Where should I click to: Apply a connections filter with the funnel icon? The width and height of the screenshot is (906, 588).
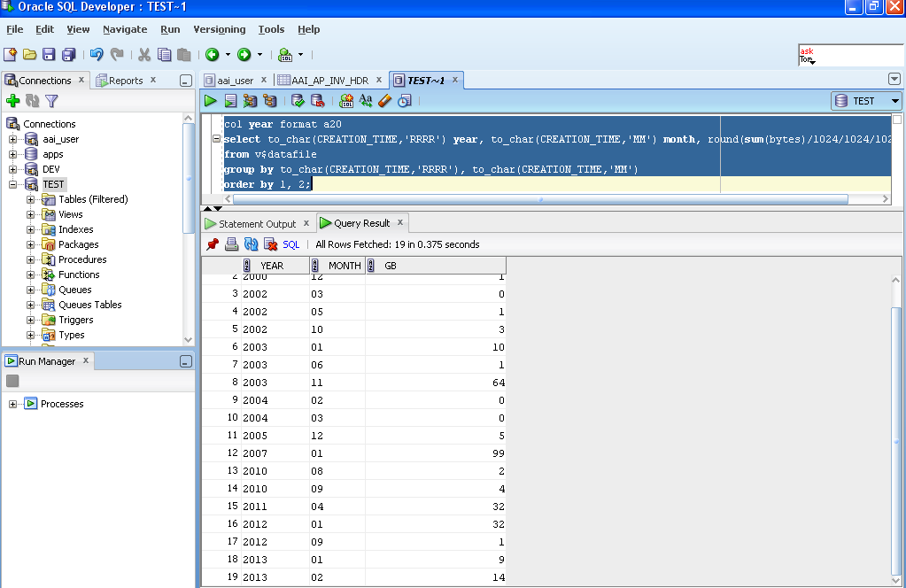click(x=51, y=100)
